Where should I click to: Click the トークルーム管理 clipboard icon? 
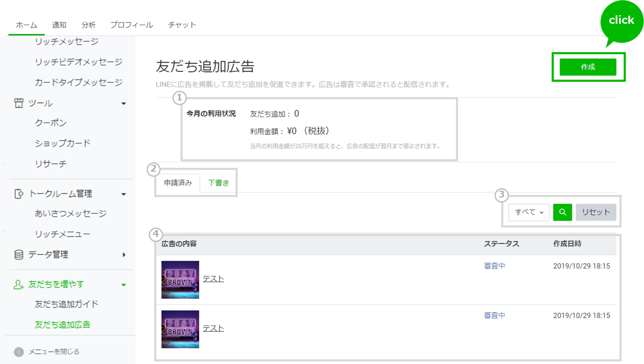19,194
